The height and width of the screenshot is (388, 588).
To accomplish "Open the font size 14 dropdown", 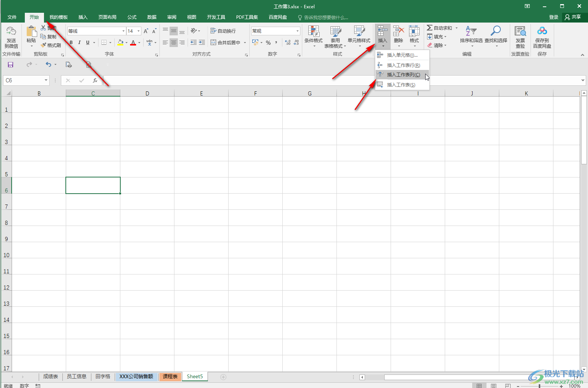I will click(139, 31).
